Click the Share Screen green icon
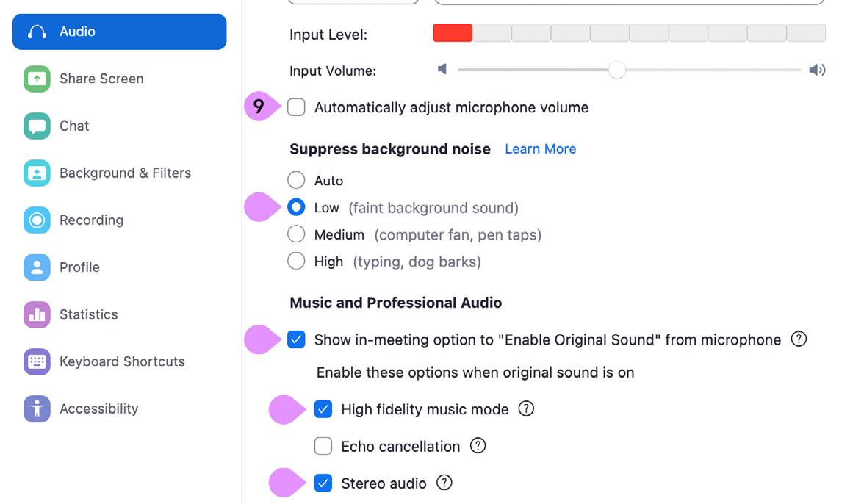Viewport: 864px width, 504px height. click(37, 79)
